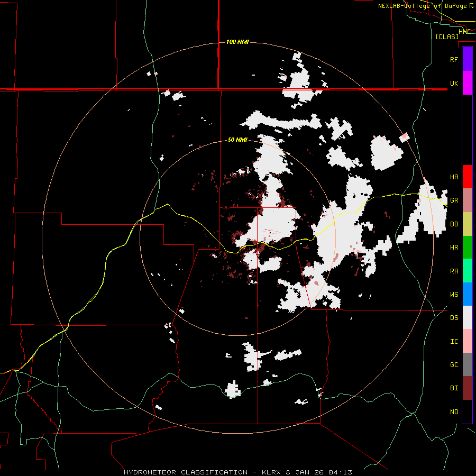
Task: Click the 'UK' legend label
Action: click(454, 83)
